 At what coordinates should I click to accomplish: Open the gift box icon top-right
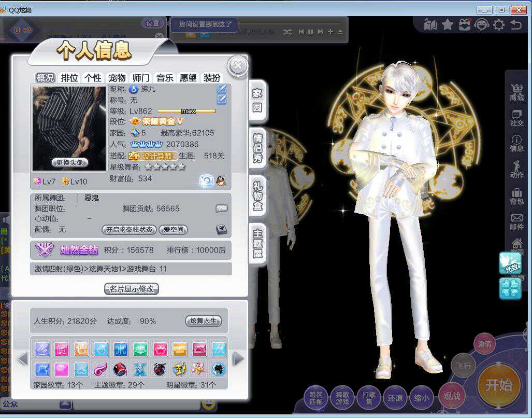pyautogui.click(x=465, y=25)
